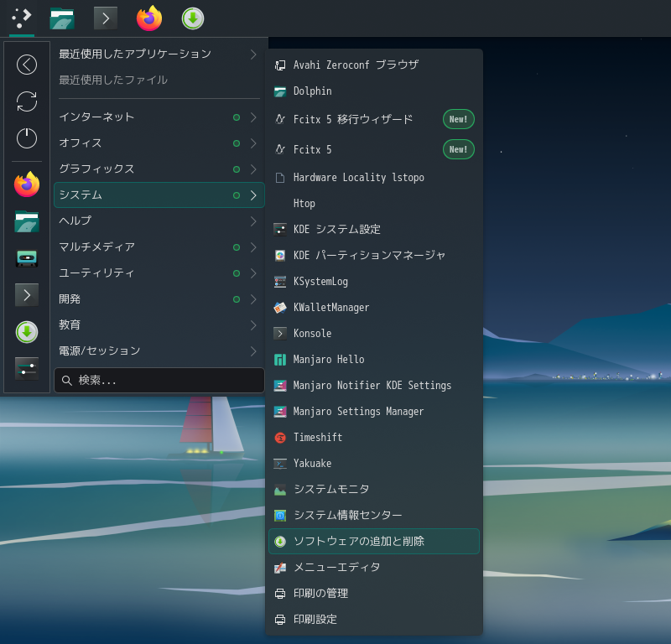
Task: Click the KSystemLog icon
Action: 280,282
